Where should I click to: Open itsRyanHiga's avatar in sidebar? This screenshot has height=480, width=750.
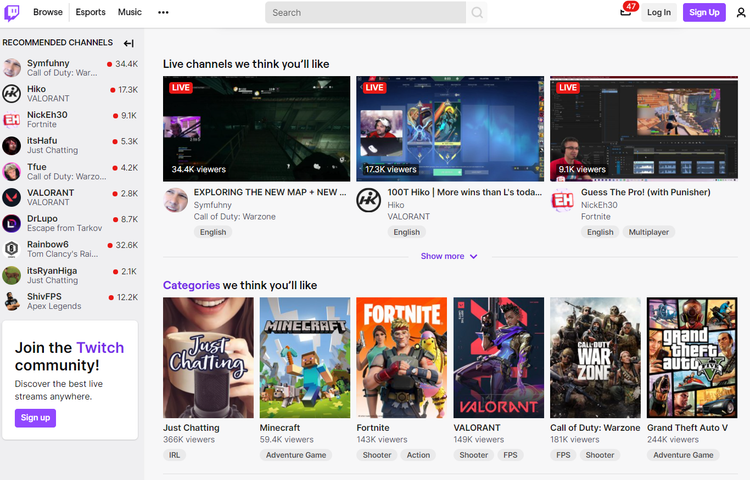(12, 275)
